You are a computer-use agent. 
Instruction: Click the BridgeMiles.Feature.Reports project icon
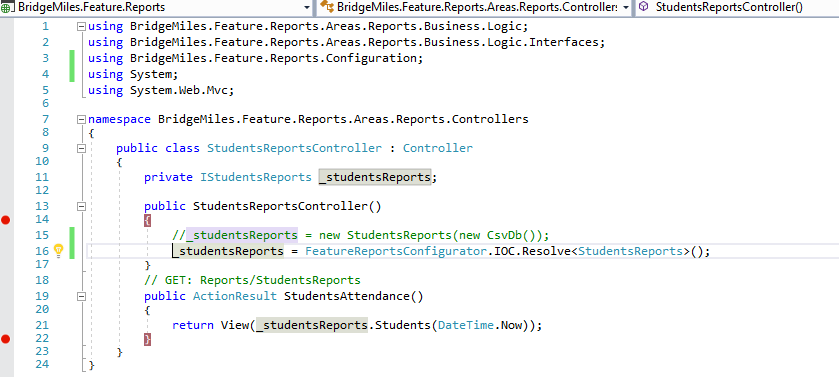tap(6, 7)
